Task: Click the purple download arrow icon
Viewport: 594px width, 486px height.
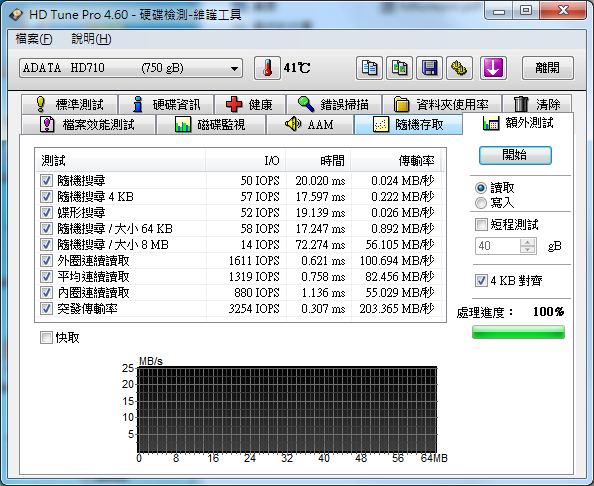Action: click(493, 68)
